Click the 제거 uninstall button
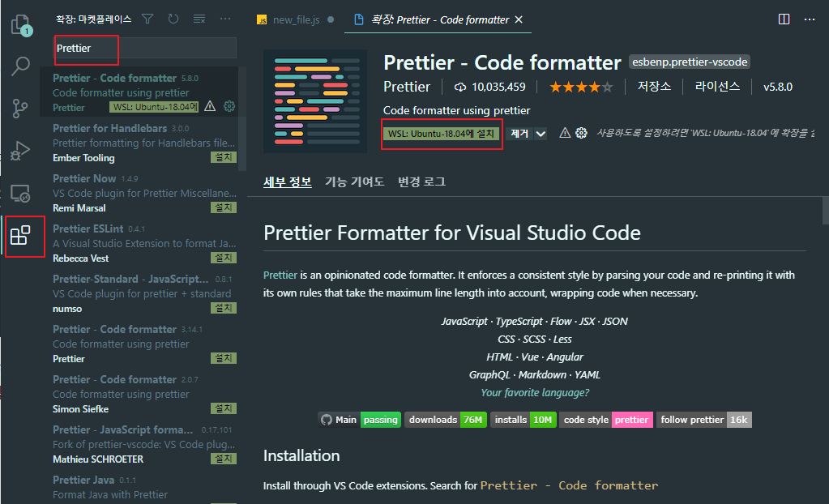829x504 pixels. click(519, 133)
